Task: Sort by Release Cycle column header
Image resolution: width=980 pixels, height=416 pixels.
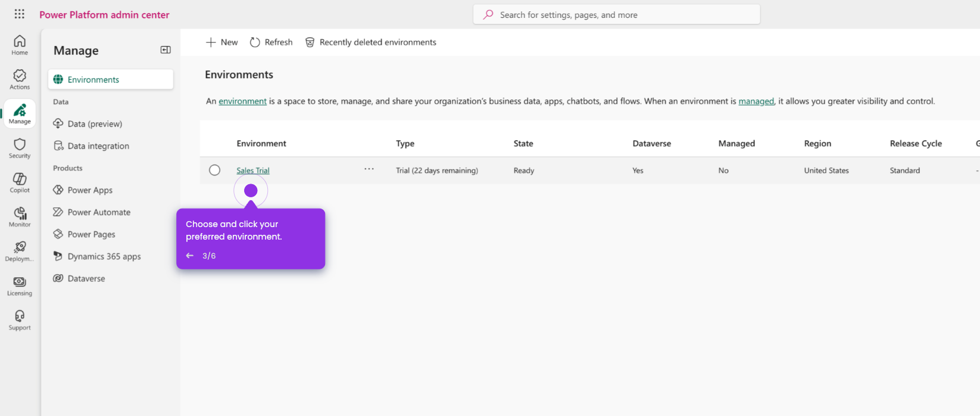Action: click(x=916, y=144)
